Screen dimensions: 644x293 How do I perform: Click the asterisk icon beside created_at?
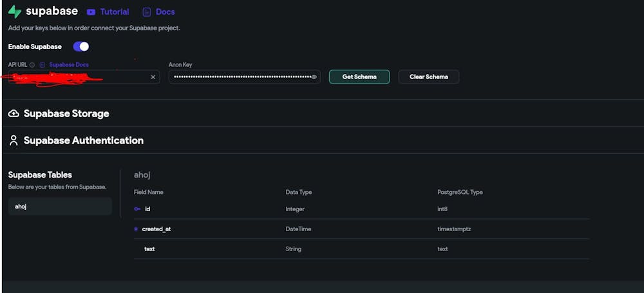click(136, 229)
